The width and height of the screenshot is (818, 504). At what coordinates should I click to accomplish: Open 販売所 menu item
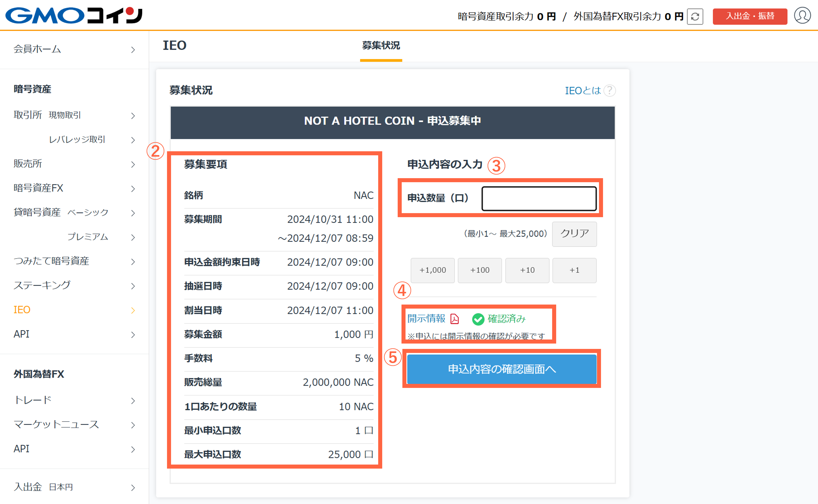click(x=74, y=164)
